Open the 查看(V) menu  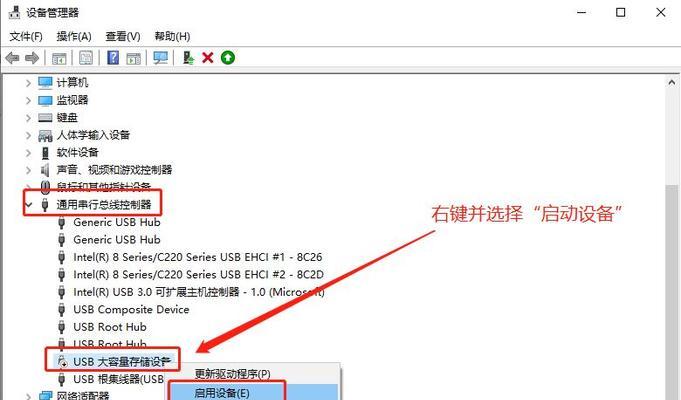[123, 36]
